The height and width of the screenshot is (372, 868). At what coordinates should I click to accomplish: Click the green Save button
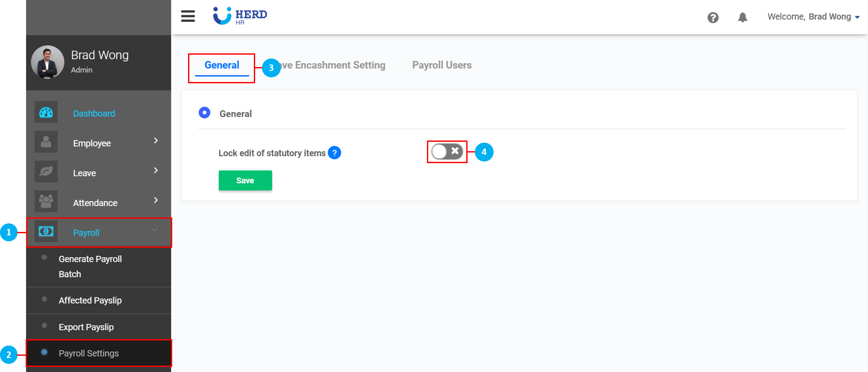pyautogui.click(x=245, y=181)
